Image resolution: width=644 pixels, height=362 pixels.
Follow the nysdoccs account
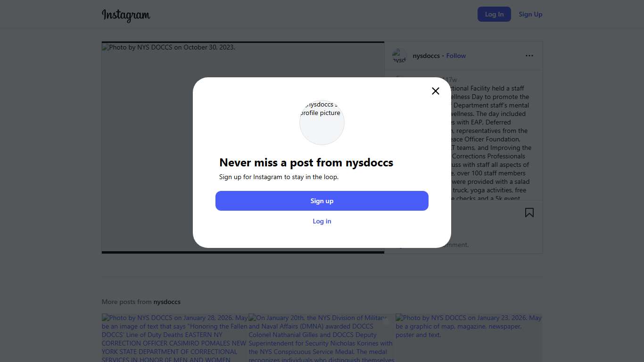[456, 56]
